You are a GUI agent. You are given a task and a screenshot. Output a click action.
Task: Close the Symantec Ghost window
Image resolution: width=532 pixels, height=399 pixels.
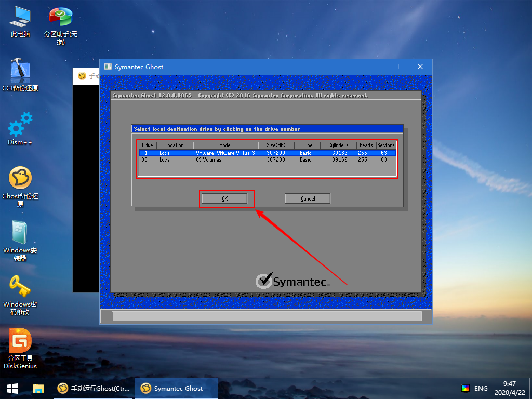[420, 66]
